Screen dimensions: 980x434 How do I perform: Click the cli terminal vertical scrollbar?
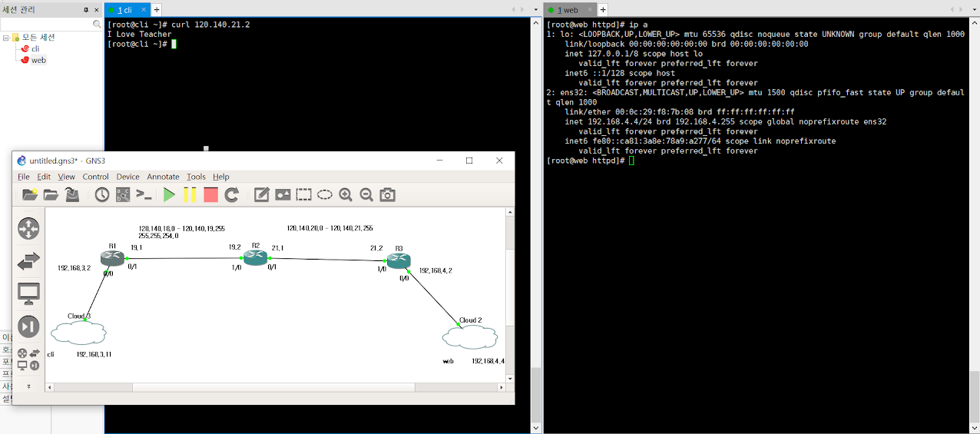coord(536,227)
